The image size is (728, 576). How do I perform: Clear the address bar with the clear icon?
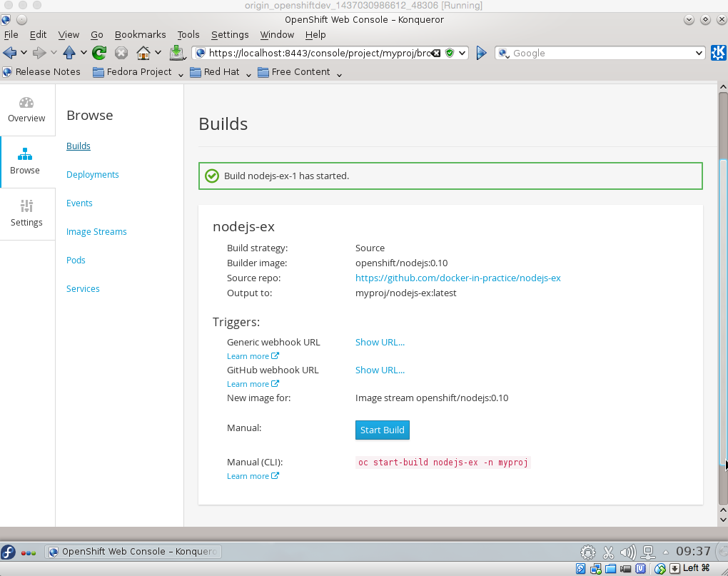tap(436, 53)
